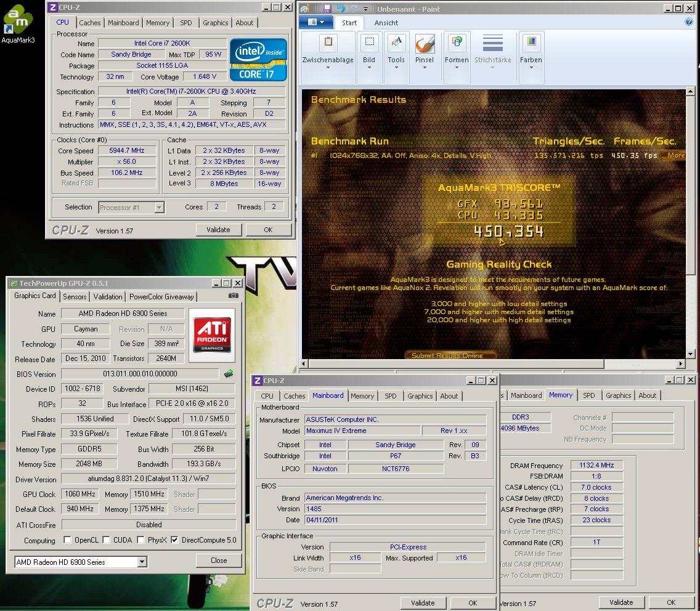
Task: Open the Strichstärke line thickness icon
Action: coord(493,43)
